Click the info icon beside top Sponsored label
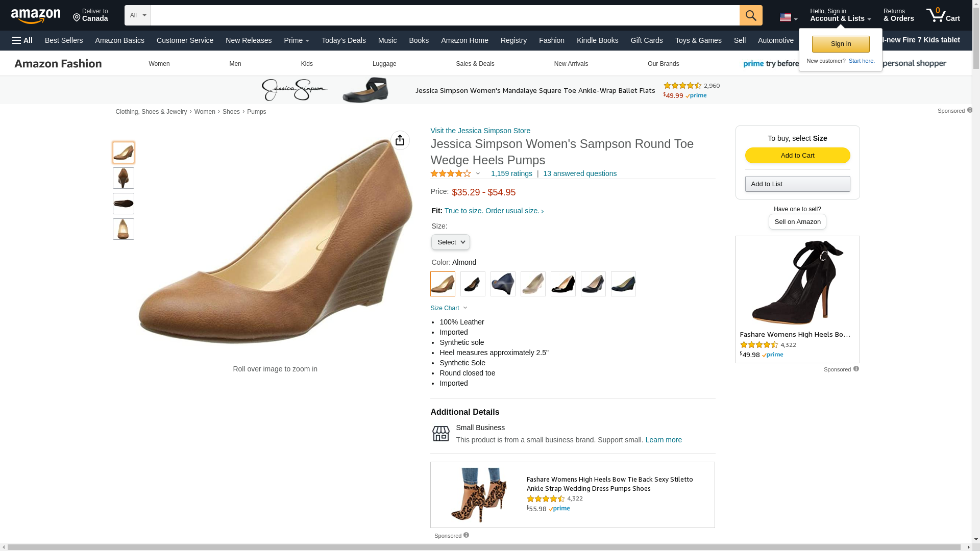Screen dimensions: 980x551 pos(969,110)
